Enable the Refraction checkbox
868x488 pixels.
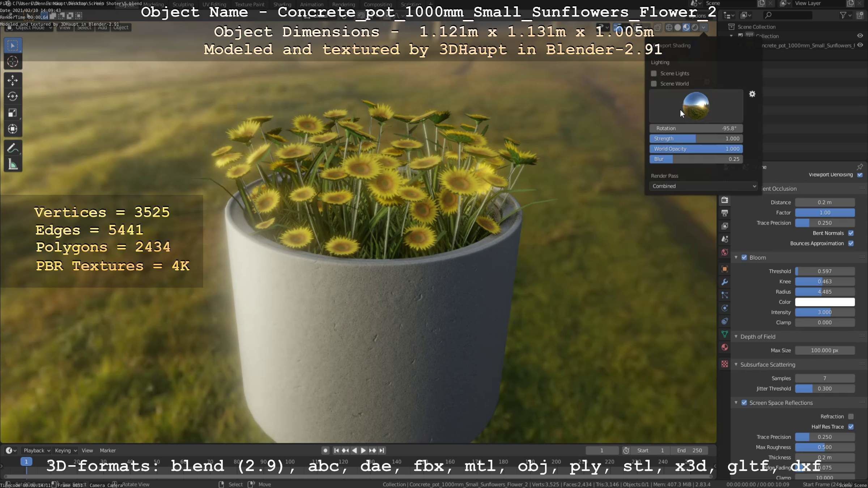click(x=851, y=416)
